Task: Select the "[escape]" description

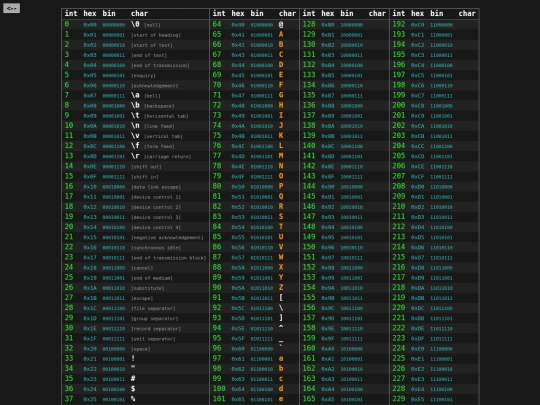Action: pyautogui.click(x=142, y=298)
